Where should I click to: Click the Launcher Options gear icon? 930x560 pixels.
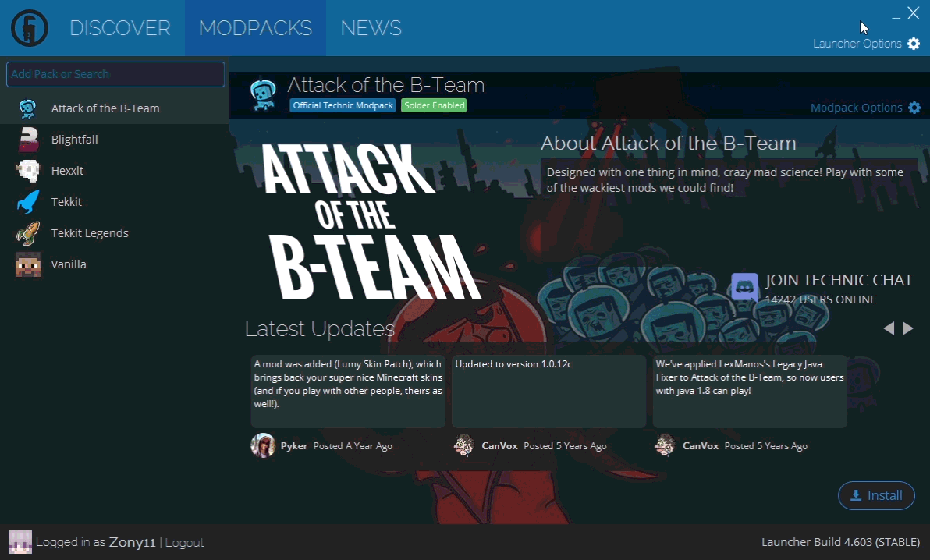click(x=914, y=44)
